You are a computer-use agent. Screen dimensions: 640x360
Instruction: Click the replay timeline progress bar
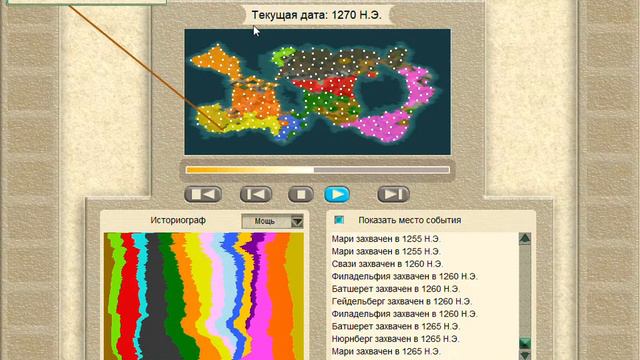click(x=318, y=170)
